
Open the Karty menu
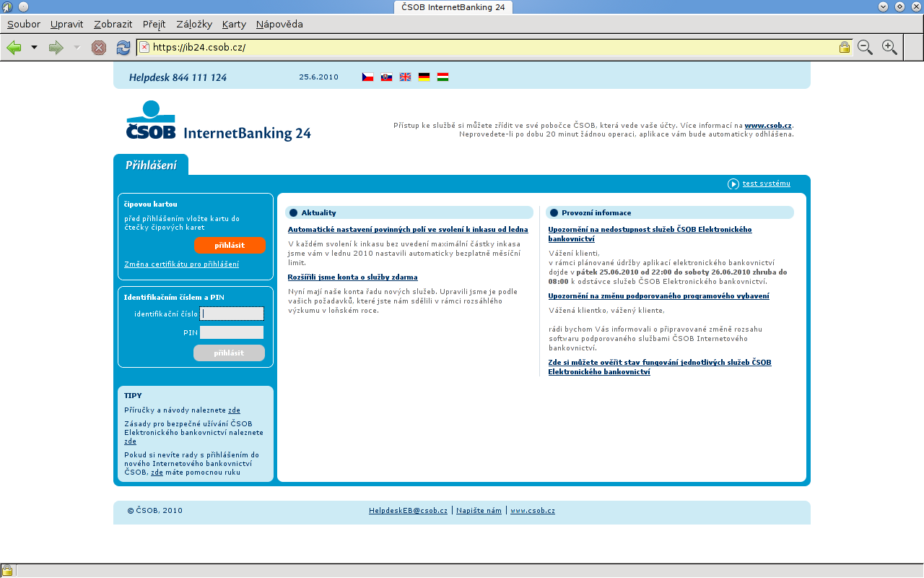[x=234, y=24]
